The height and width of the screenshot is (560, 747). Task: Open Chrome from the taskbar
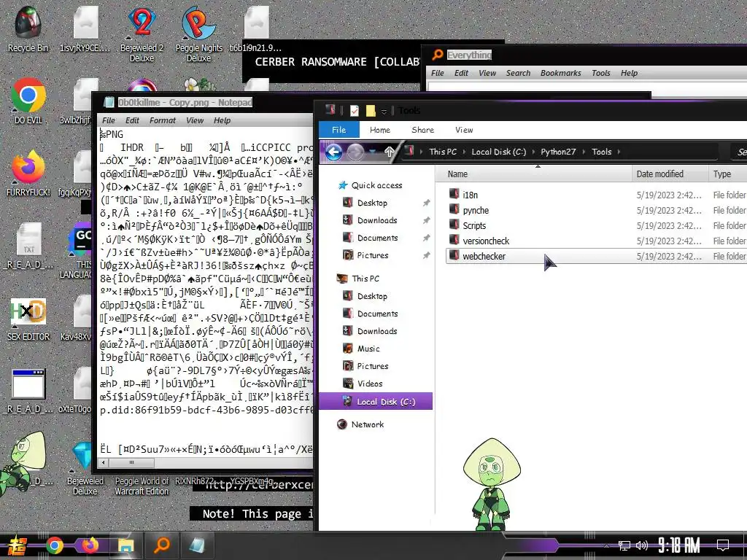click(x=54, y=545)
